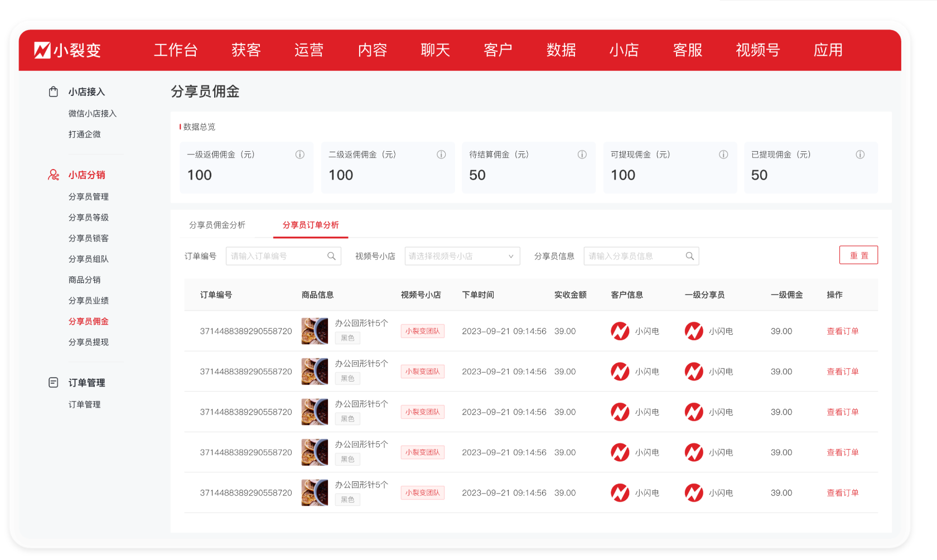
Task: Select 商品分销 in sidebar
Action: click(x=85, y=279)
